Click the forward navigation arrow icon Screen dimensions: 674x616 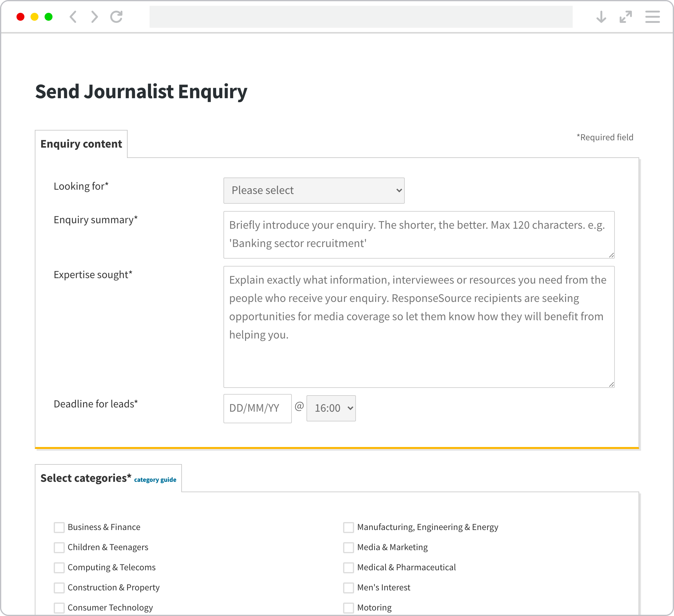95,16
